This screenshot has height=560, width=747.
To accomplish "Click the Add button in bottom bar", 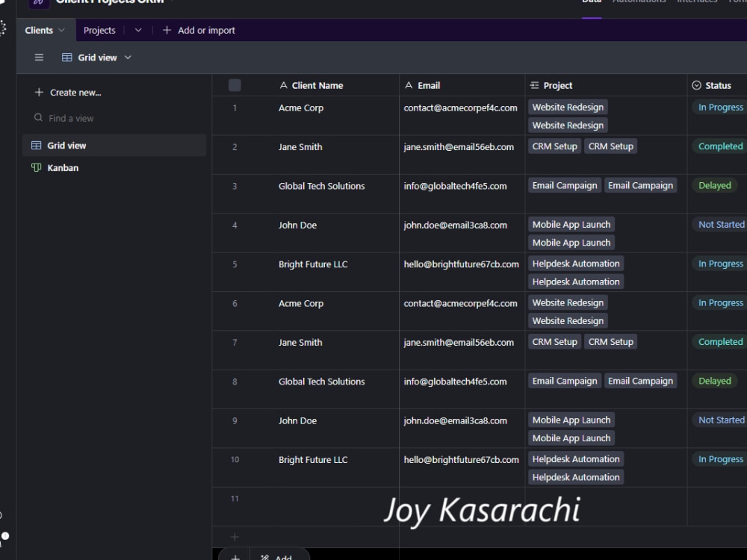I will (x=277, y=557).
